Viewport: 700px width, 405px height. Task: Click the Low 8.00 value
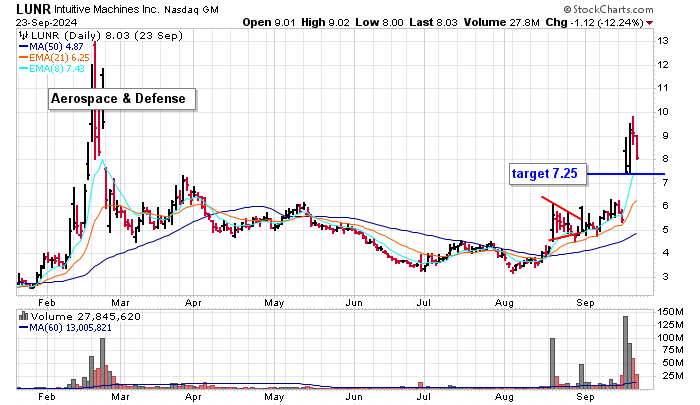379,22
